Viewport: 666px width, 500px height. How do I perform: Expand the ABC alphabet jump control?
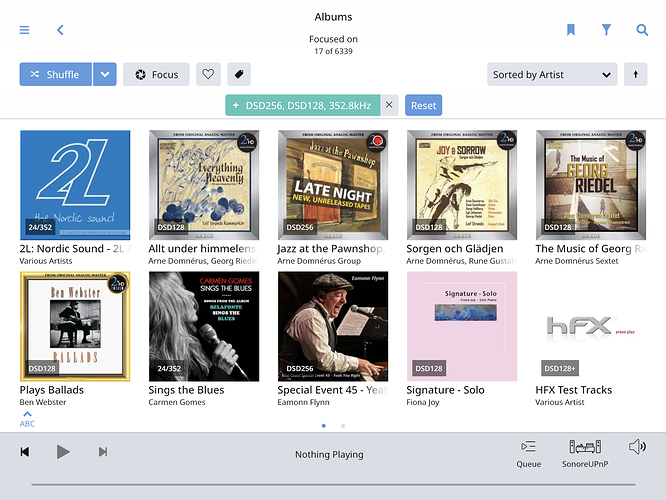27,419
